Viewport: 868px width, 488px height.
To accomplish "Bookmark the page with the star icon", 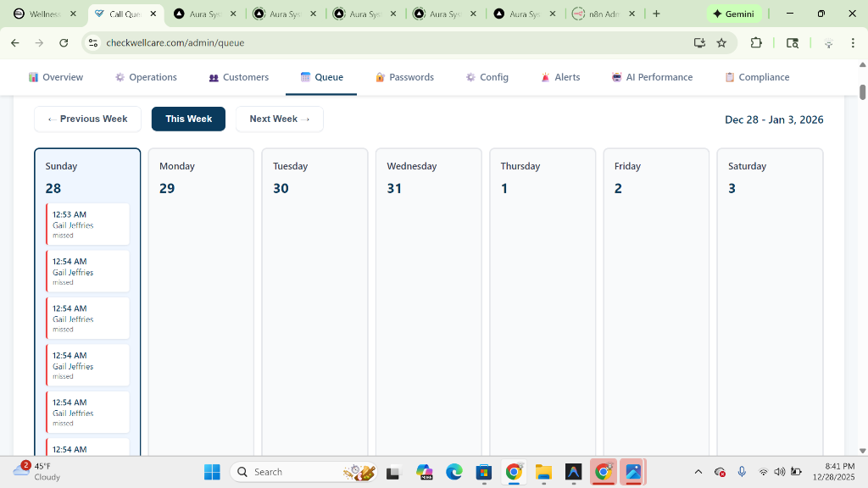I will (x=721, y=42).
